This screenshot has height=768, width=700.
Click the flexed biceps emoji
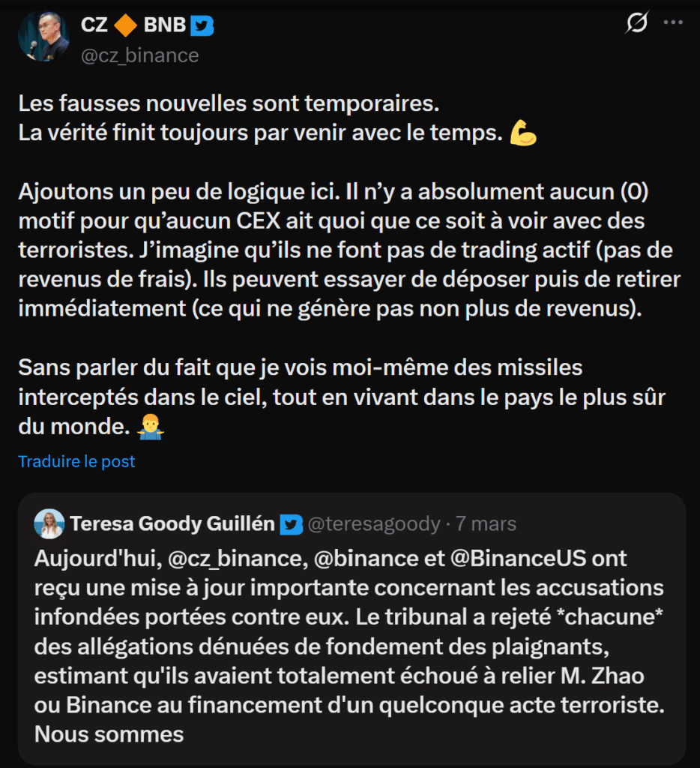click(522, 135)
